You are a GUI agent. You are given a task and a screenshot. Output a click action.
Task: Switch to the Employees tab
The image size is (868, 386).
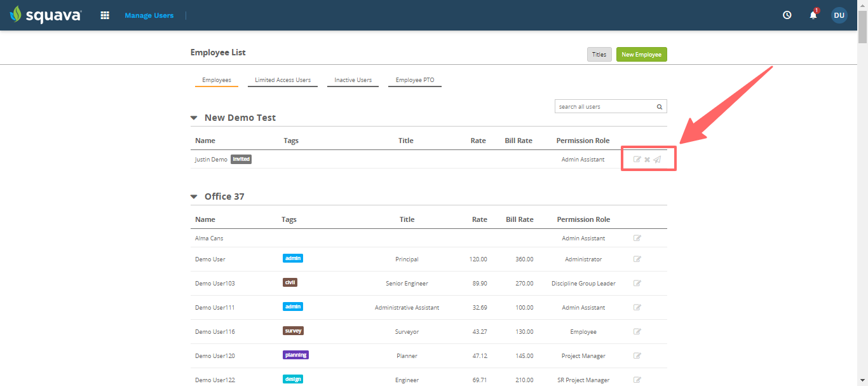point(217,80)
